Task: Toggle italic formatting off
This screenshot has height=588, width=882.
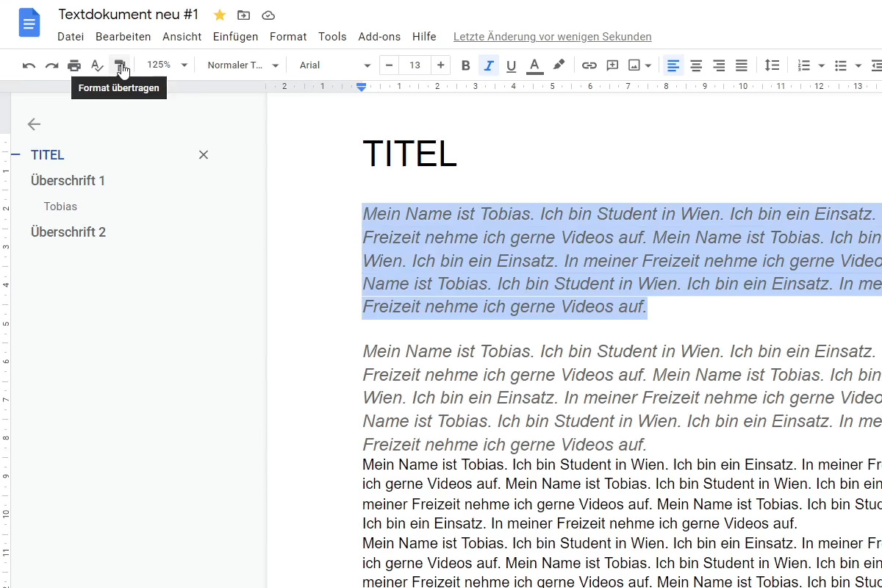Action: 489,65
